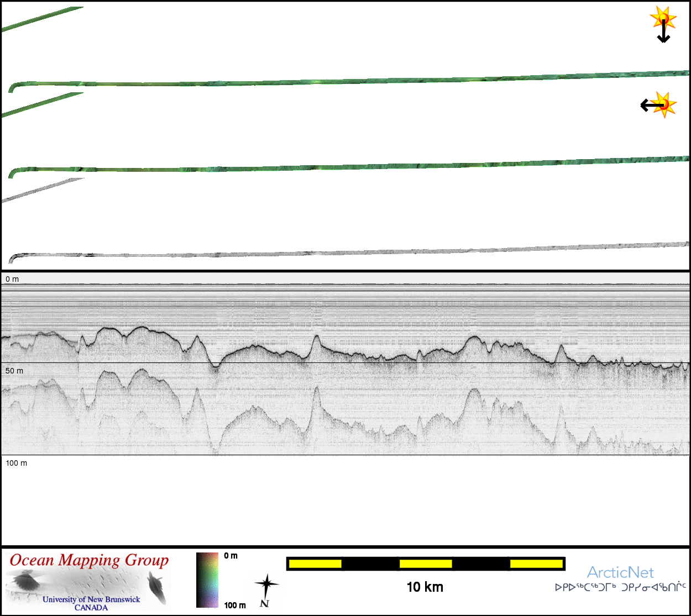Viewport: 691px width, 616px height.
Task: Click the short diagonal green swath at top-left
Action: [43, 19]
